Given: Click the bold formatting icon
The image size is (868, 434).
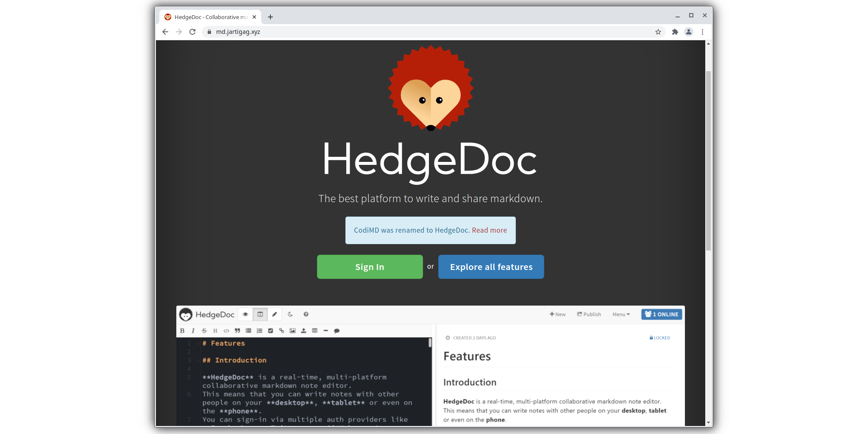Looking at the screenshot, I should [x=182, y=331].
